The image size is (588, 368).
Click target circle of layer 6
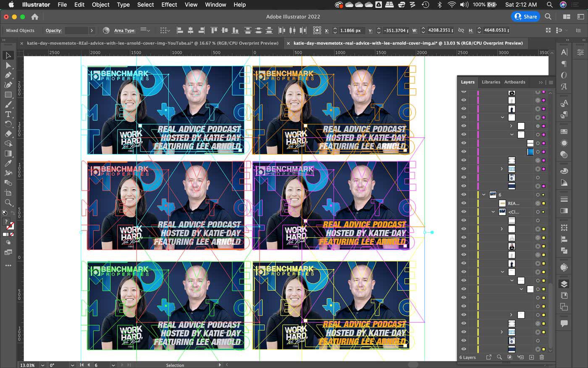[538, 195]
